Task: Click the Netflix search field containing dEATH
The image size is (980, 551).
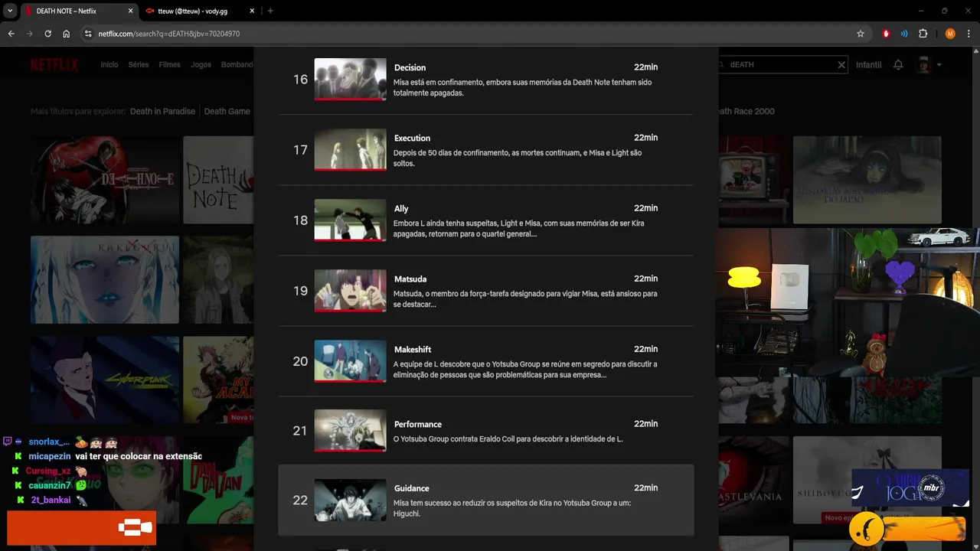Action: click(x=781, y=65)
